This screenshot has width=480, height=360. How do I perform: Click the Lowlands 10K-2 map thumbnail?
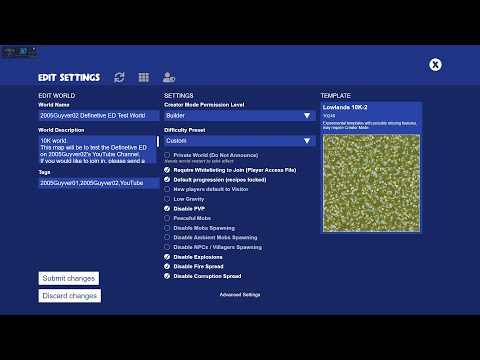coord(371,183)
